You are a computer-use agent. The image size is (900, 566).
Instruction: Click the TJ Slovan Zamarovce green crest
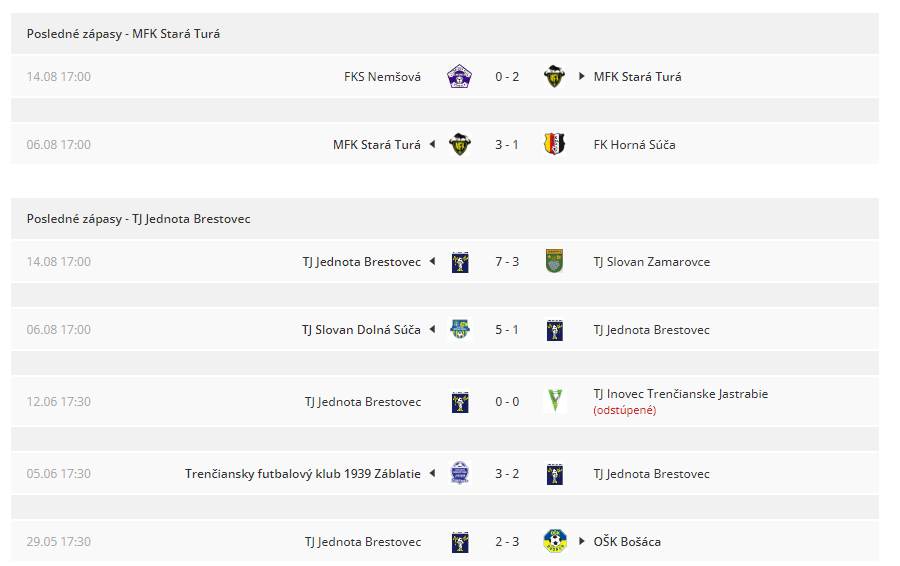click(554, 261)
